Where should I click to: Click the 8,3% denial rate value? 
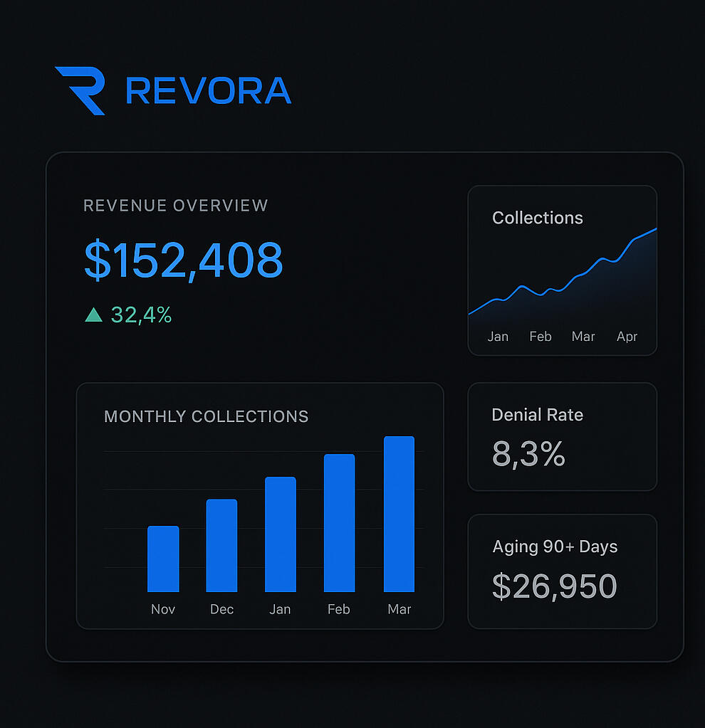click(528, 454)
